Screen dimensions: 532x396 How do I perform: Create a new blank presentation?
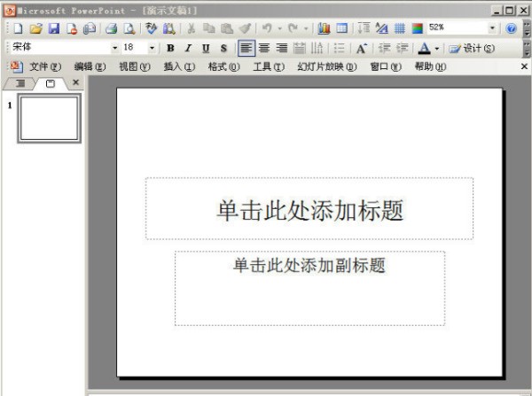[x=18, y=28]
